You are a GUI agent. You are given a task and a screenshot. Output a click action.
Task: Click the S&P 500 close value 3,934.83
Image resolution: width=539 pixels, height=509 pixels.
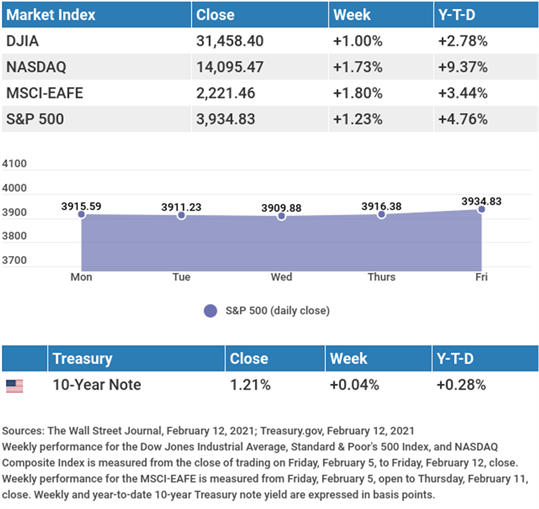(226, 119)
